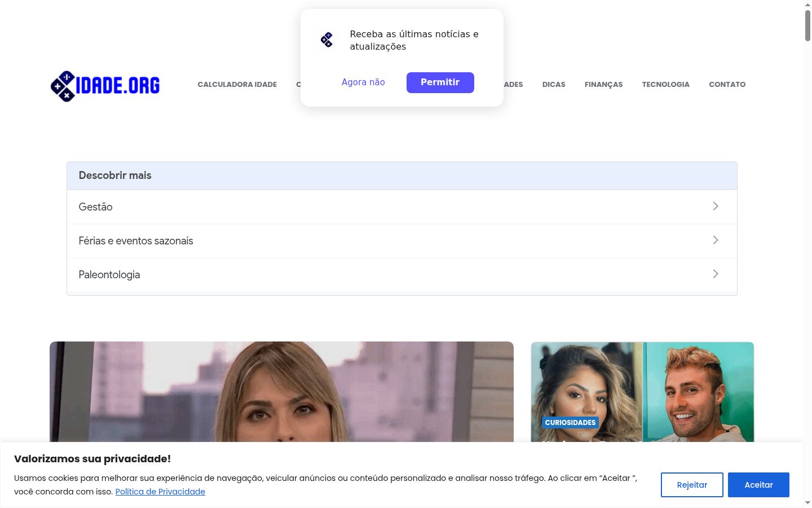This screenshot has width=812, height=508.
Task: Click the notification popup calculator icon
Action: [327, 40]
